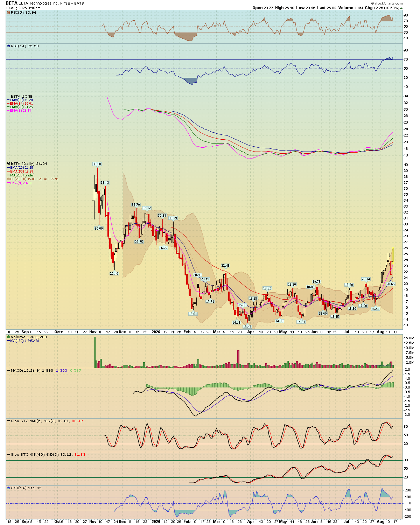Click the 36.43 price annotation
The image size is (420, 525).
pos(105,183)
